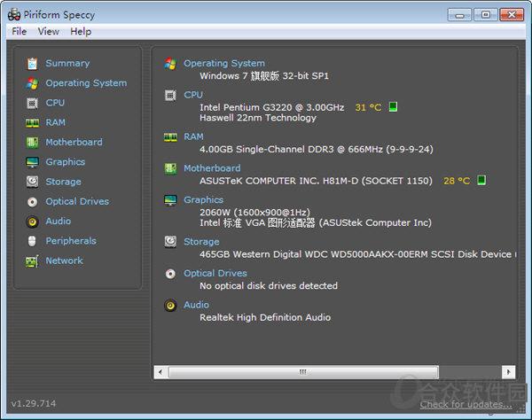Click the Graphics monitor icon in summary panel

tap(170, 200)
